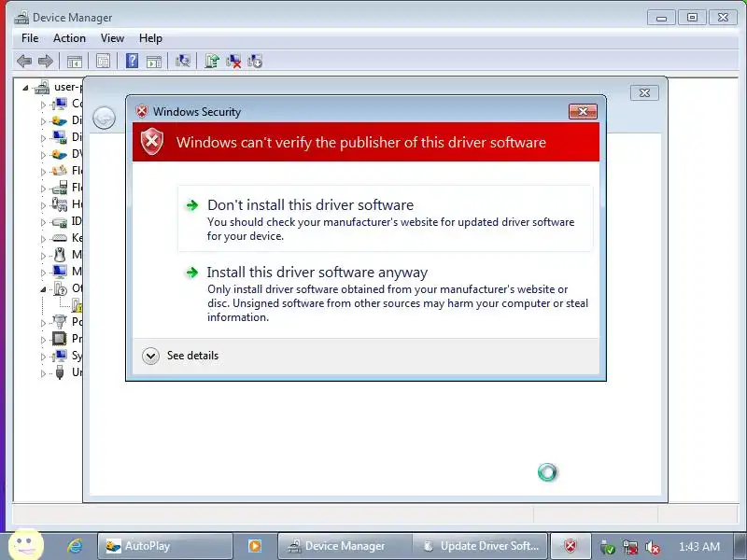Screen dimensions: 747x560
Task: Collapse the Other devices node arrow
Action: tap(43, 289)
